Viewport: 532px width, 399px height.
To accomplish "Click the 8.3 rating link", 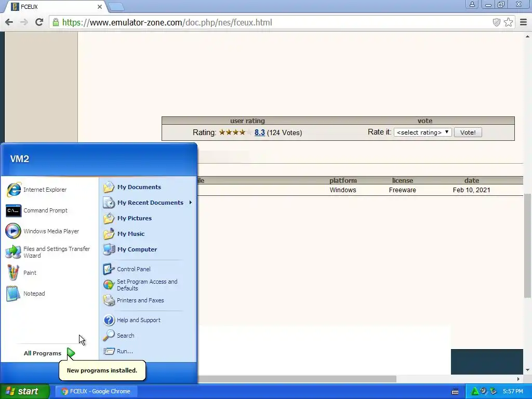I will pyautogui.click(x=260, y=132).
